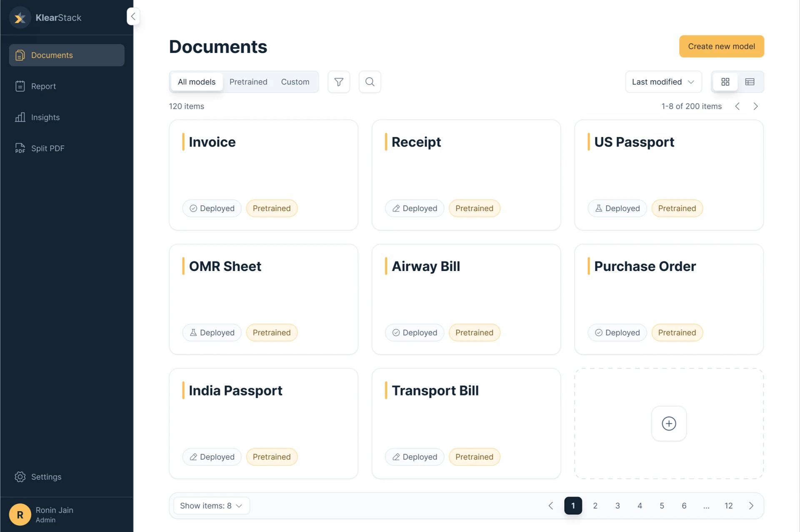Click the next page arrow in pagination

click(751, 505)
